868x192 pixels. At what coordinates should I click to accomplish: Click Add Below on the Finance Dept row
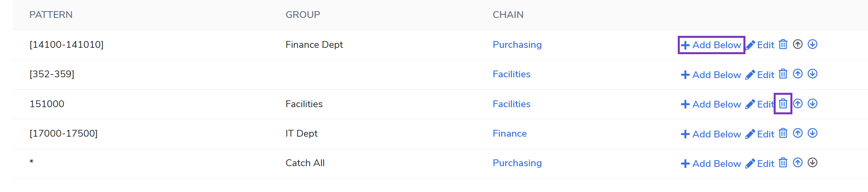point(711,45)
